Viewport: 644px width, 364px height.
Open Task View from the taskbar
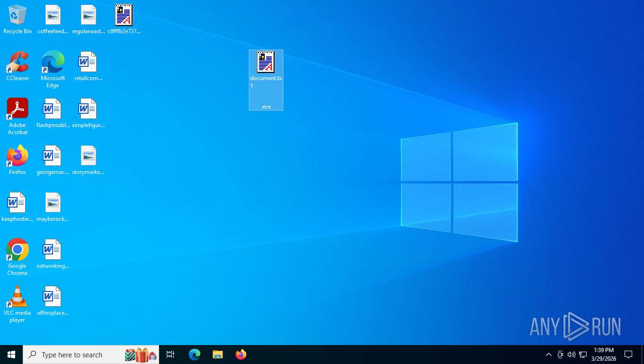coord(170,355)
